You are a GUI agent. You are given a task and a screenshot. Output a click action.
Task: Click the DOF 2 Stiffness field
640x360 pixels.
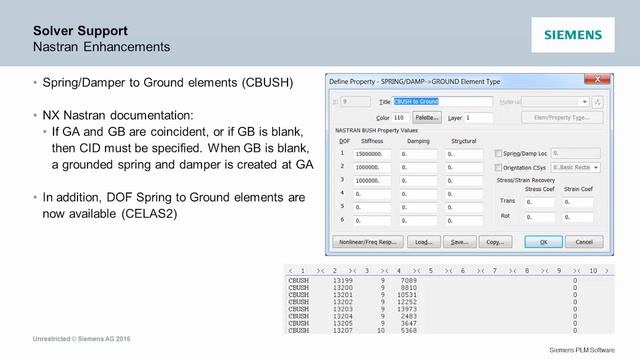372,167
